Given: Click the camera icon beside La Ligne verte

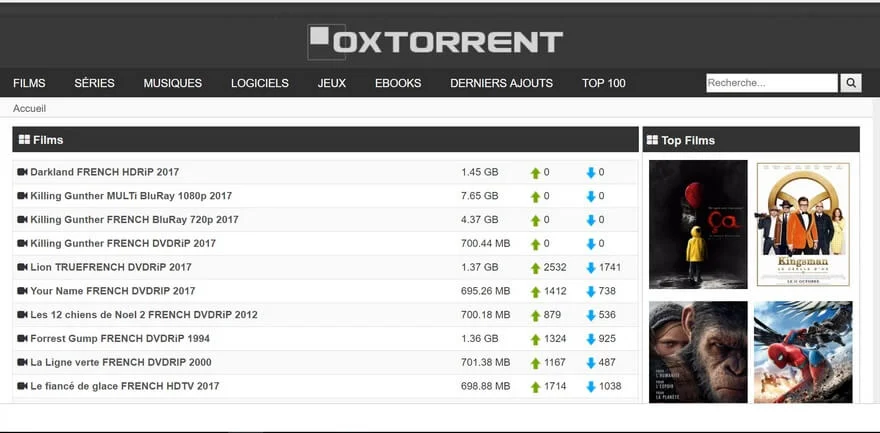Looking at the screenshot, I should (x=22, y=362).
